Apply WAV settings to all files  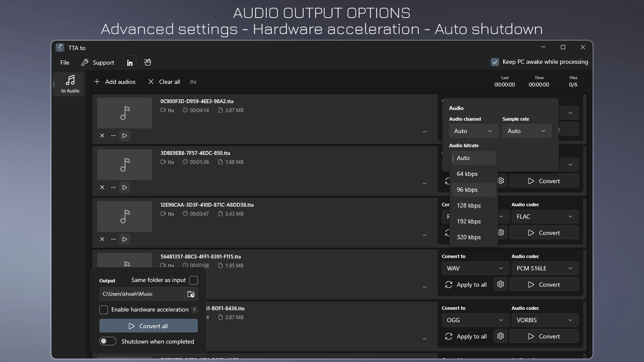[x=466, y=285]
